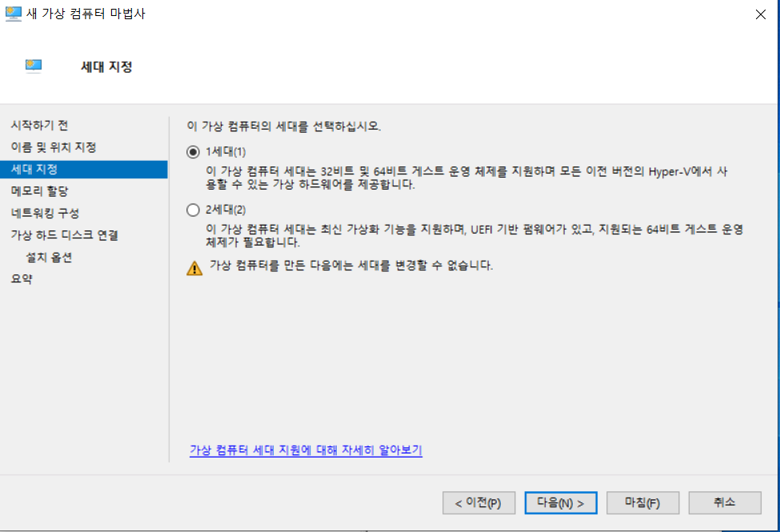This screenshot has width=780, height=532.
Task: Select the 1세대(1) radio button
Action: (x=193, y=152)
